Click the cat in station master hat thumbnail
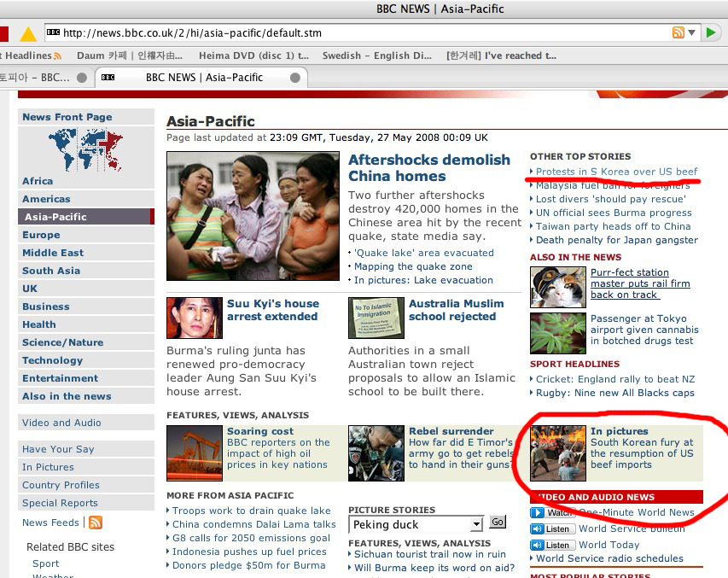This screenshot has width=728, height=578. 557,287
